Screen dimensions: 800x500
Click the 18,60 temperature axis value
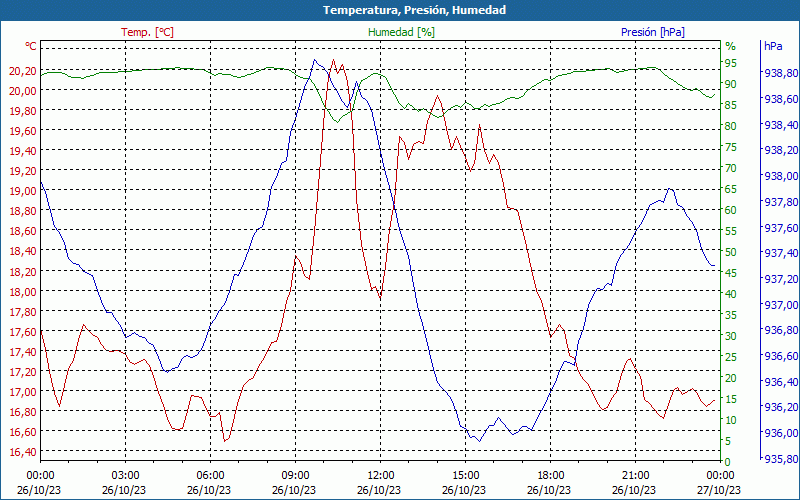(x=23, y=231)
